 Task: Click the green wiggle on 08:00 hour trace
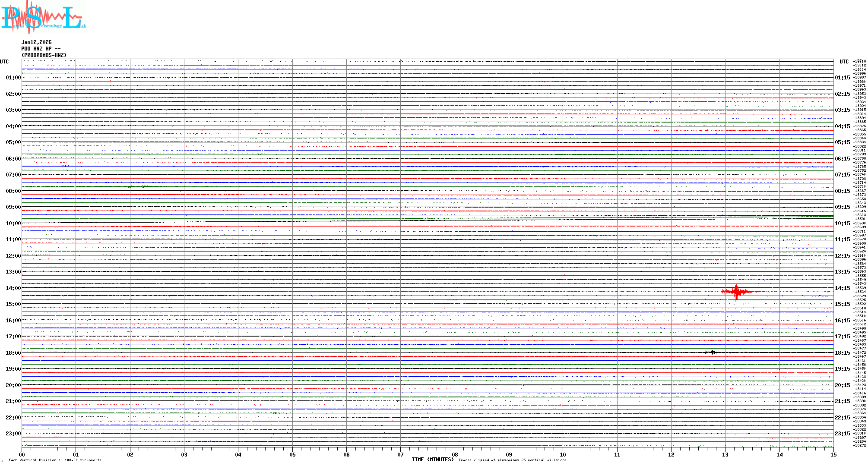137,187
